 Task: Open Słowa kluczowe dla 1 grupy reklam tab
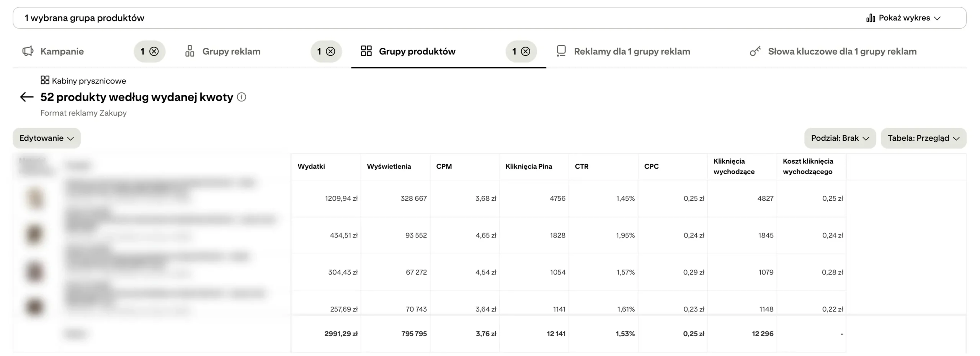tap(842, 51)
